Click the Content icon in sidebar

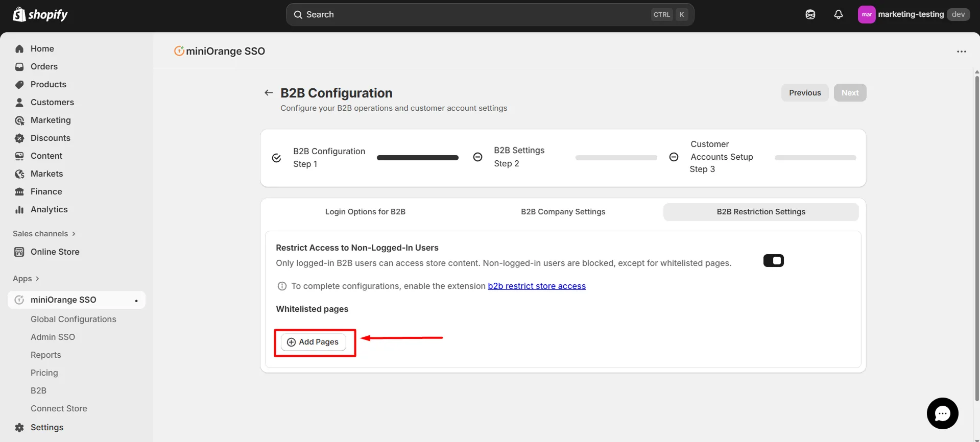pyautogui.click(x=19, y=156)
